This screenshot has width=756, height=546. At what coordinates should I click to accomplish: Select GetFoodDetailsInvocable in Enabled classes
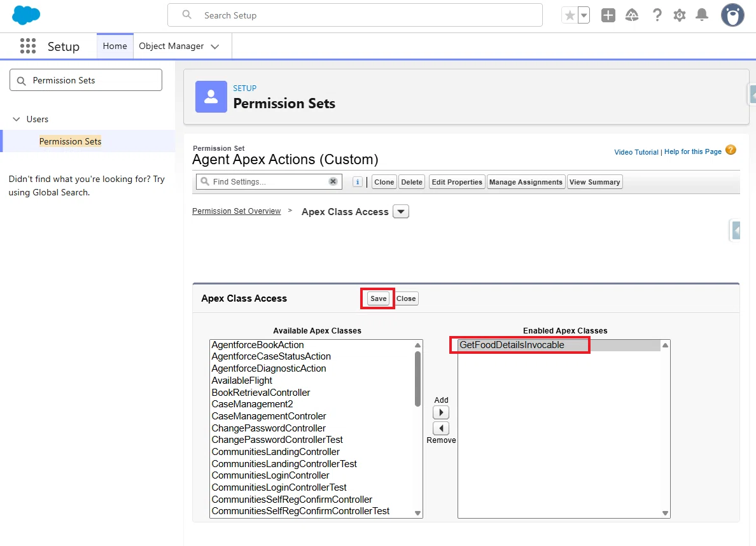(559, 345)
